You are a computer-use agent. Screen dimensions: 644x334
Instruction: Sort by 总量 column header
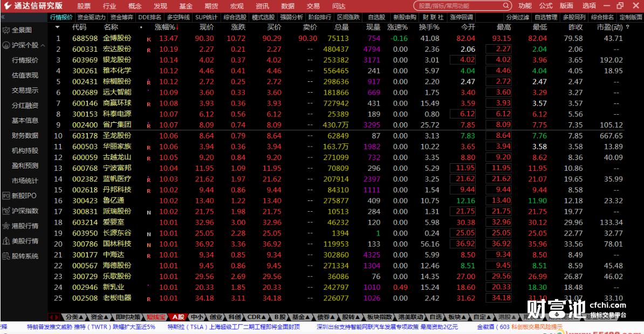coord(341,27)
